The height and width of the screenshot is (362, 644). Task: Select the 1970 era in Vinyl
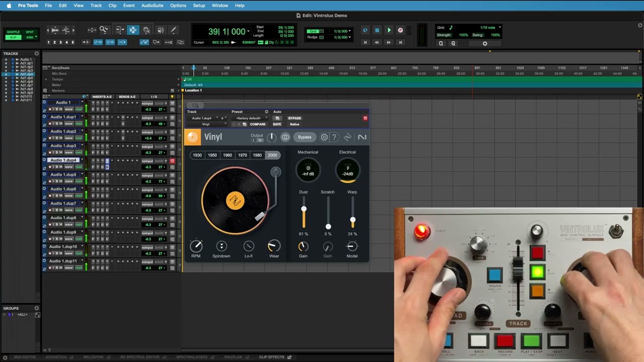[x=243, y=155]
